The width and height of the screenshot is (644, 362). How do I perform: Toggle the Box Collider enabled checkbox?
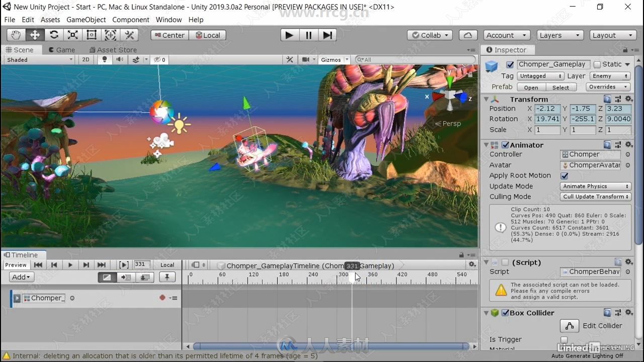click(x=505, y=313)
